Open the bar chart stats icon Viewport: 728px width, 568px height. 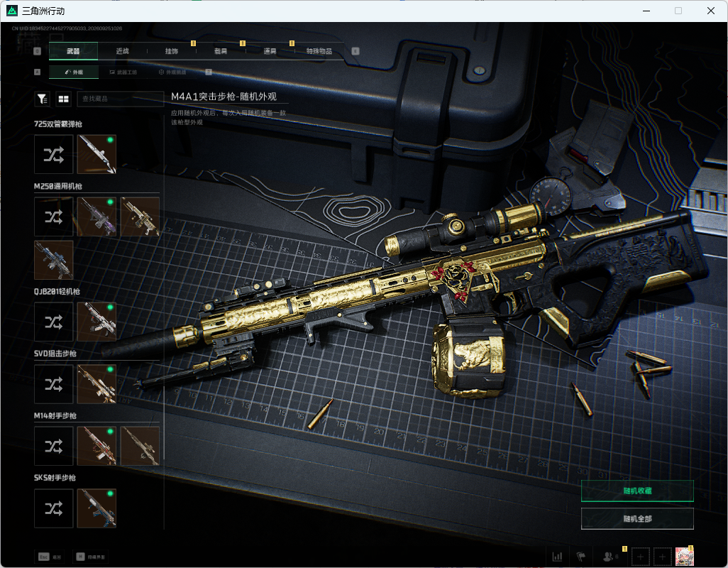point(557,557)
